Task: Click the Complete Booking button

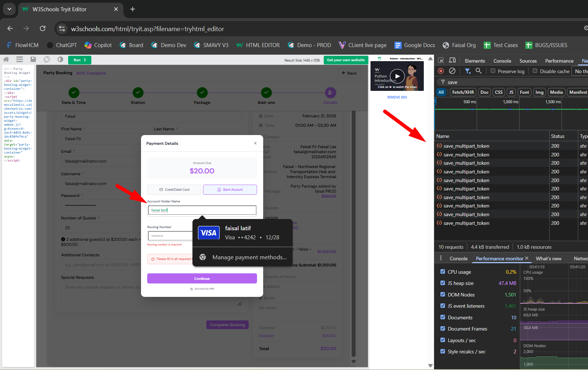Action: coord(227,325)
